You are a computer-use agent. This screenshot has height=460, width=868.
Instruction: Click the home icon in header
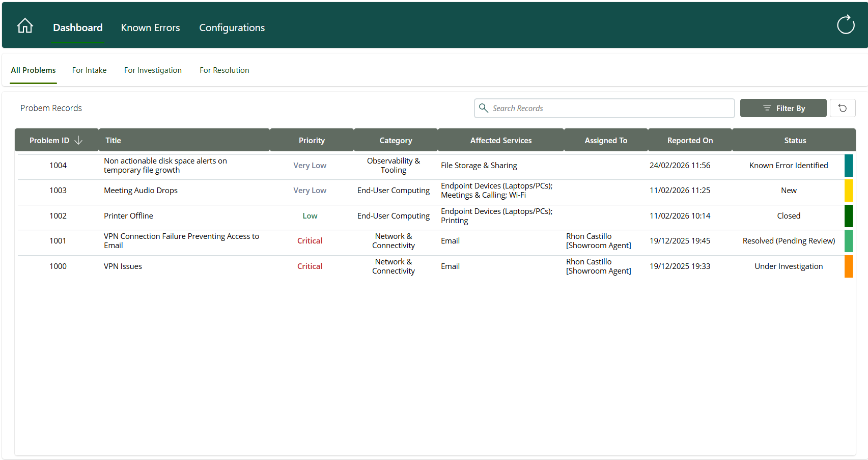(x=25, y=26)
